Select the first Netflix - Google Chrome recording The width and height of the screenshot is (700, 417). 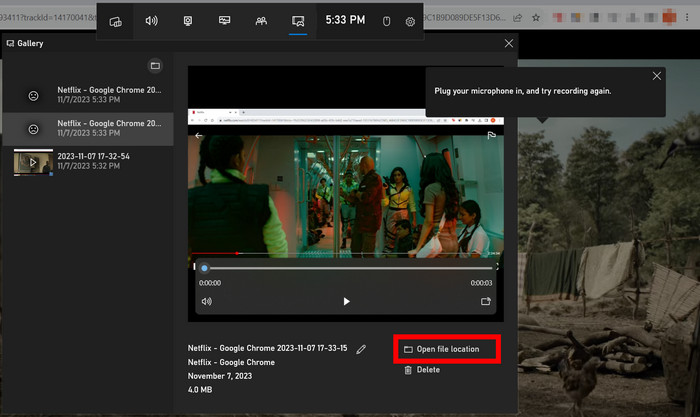88,95
